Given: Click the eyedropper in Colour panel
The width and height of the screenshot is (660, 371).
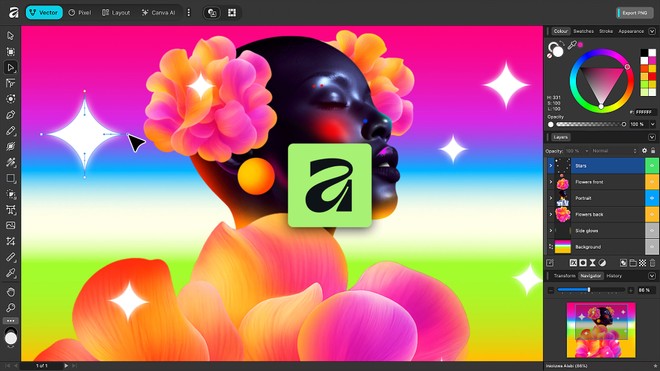Looking at the screenshot, I should pos(571,45).
